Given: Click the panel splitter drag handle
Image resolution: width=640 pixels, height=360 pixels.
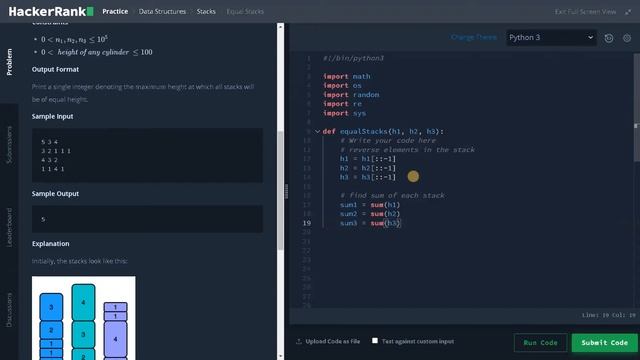Looking at the screenshot, I should coord(287,191).
